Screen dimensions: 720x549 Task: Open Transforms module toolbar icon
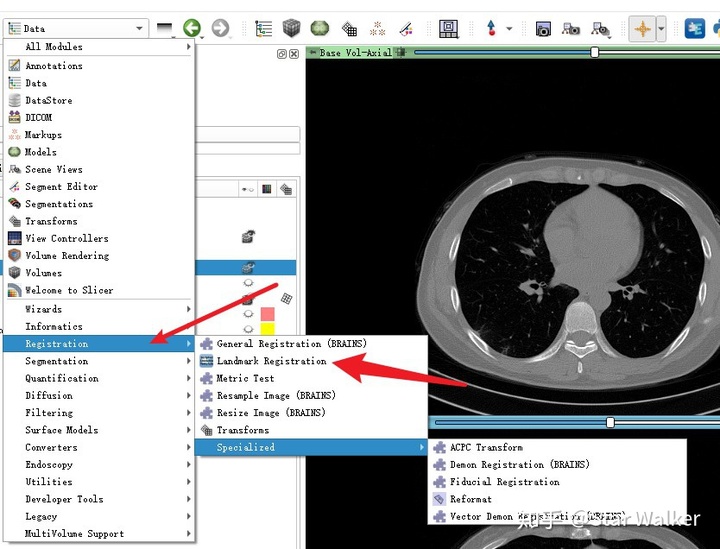(349, 29)
